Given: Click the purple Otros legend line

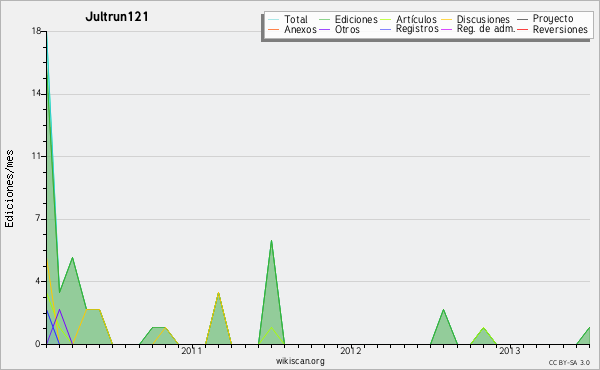Looking at the screenshot, I should tap(324, 29).
